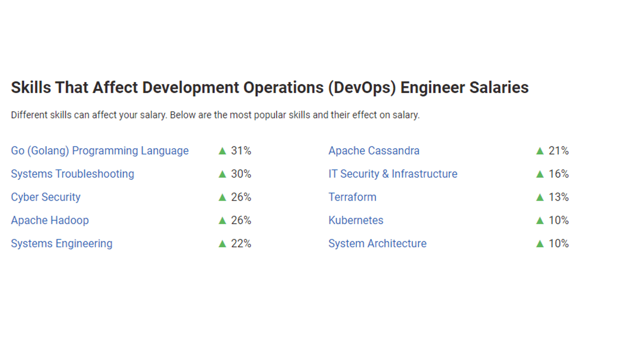Open the Apache Hadoop skill page
This screenshot has width=644, height=362.
pos(50,220)
